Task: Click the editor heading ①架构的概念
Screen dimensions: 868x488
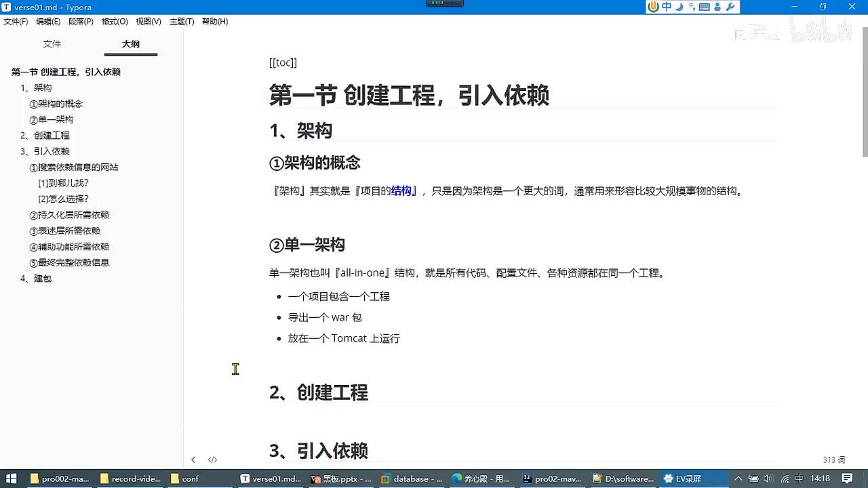Action: pyautogui.click(x=315, y=163)
